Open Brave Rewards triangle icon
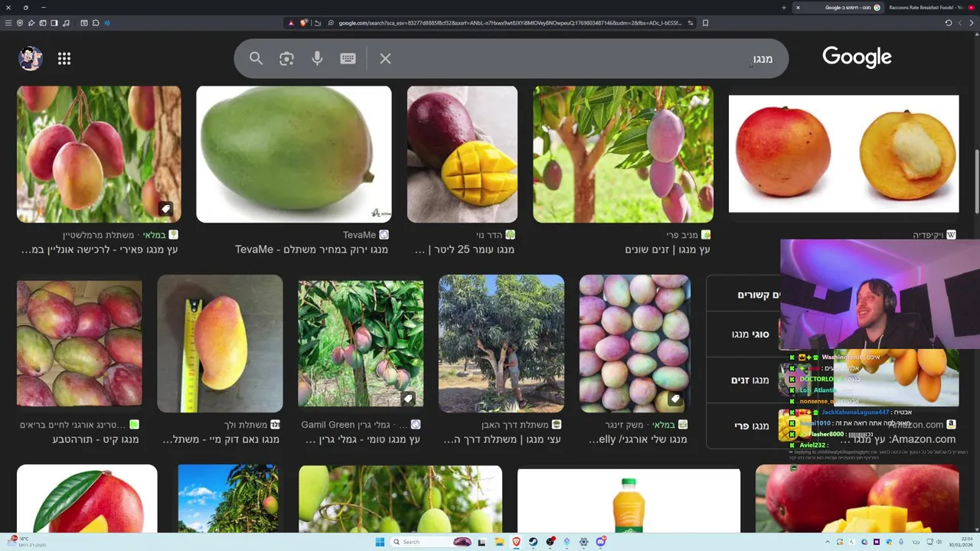This screenshot has width=980, height=551. point(291,23)
